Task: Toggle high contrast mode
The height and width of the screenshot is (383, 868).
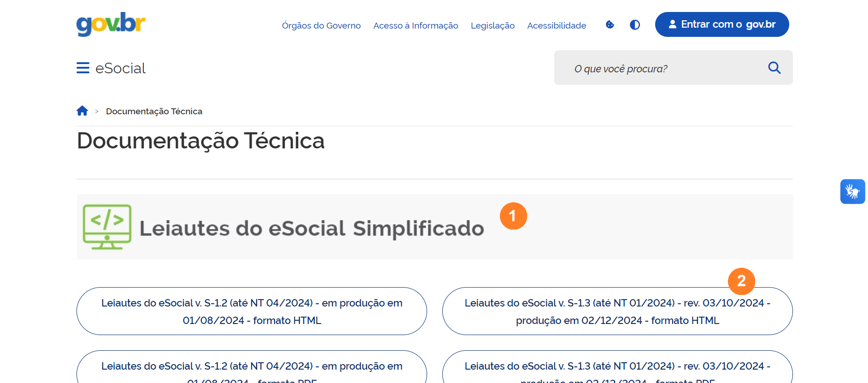Action: click(x=634, y=25)
